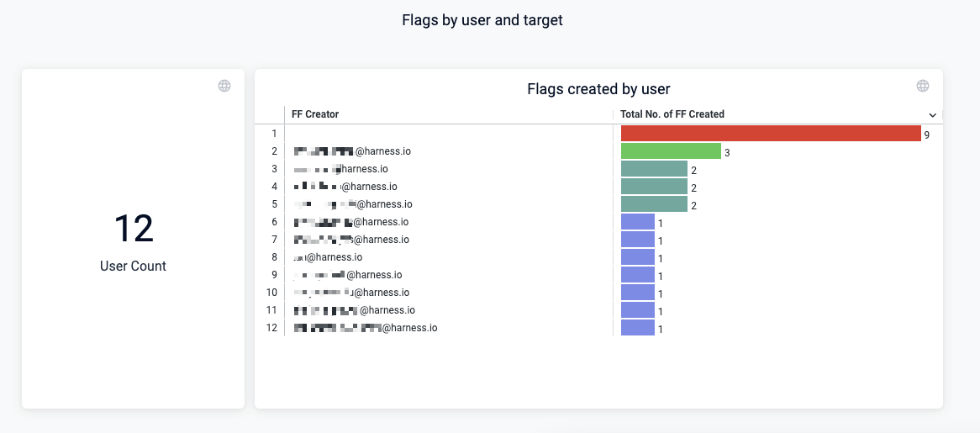Viewport: 980px width, 433px height.
Task: Click the large 12 user count value
Action: tap(133, 229)
